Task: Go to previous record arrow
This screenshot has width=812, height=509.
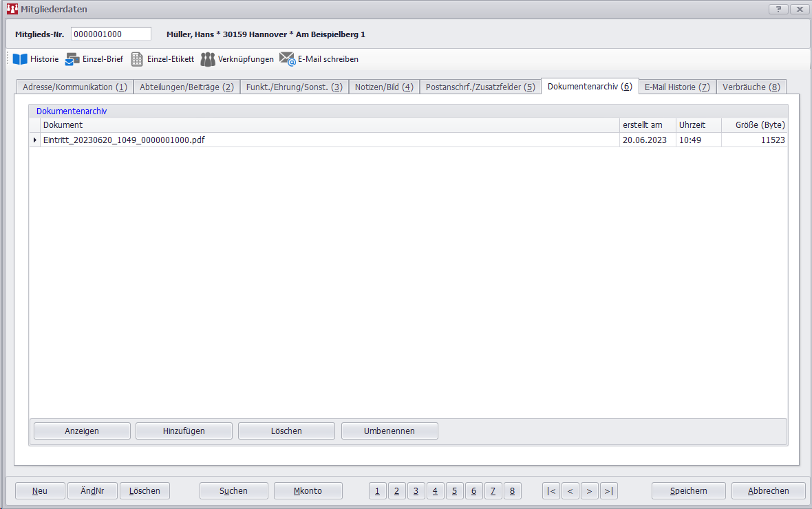Action: (x=570, y=490)
